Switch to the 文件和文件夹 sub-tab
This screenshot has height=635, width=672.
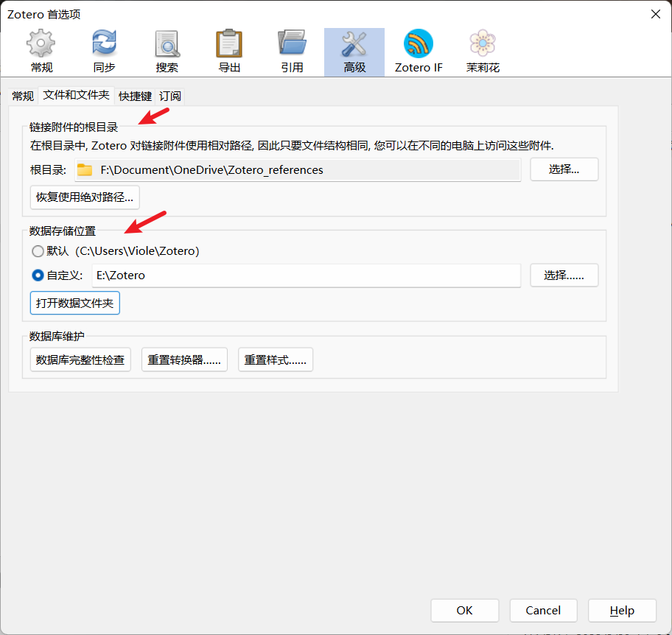point(77,95)
